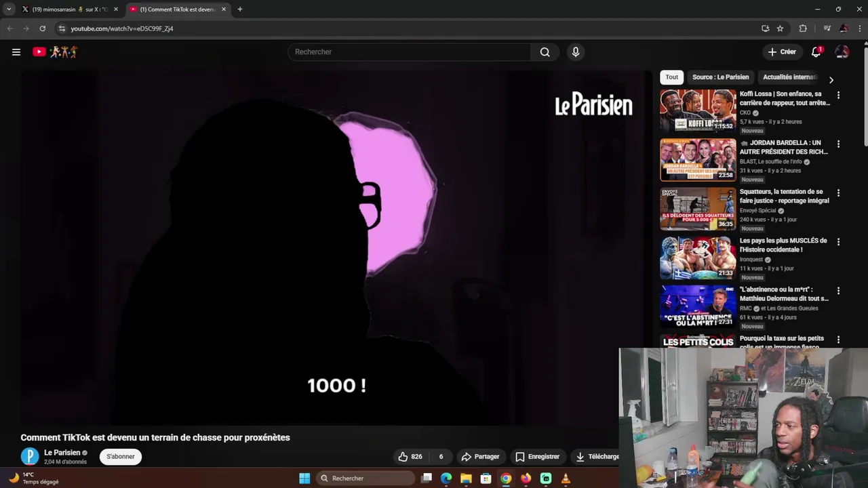
Task: Open options for Pourquoi la taxe video
Action: click(x=838, y=340)
